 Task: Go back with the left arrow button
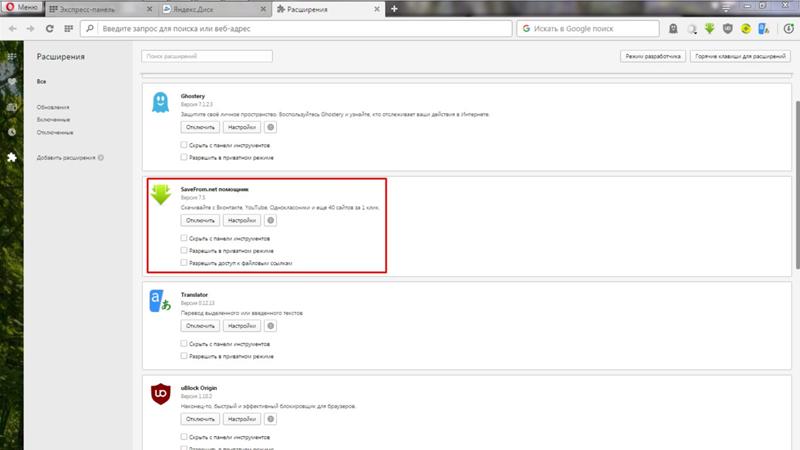tap(13, 29)
